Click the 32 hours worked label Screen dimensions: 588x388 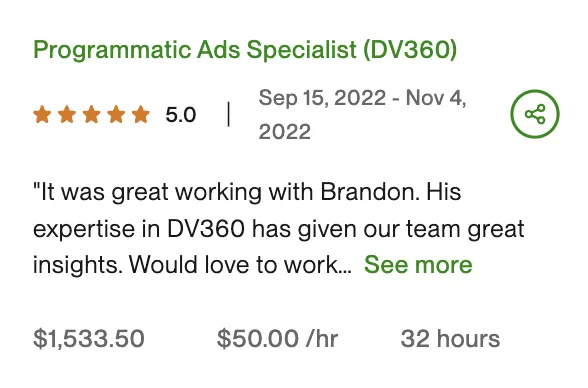tap(450, 339)
